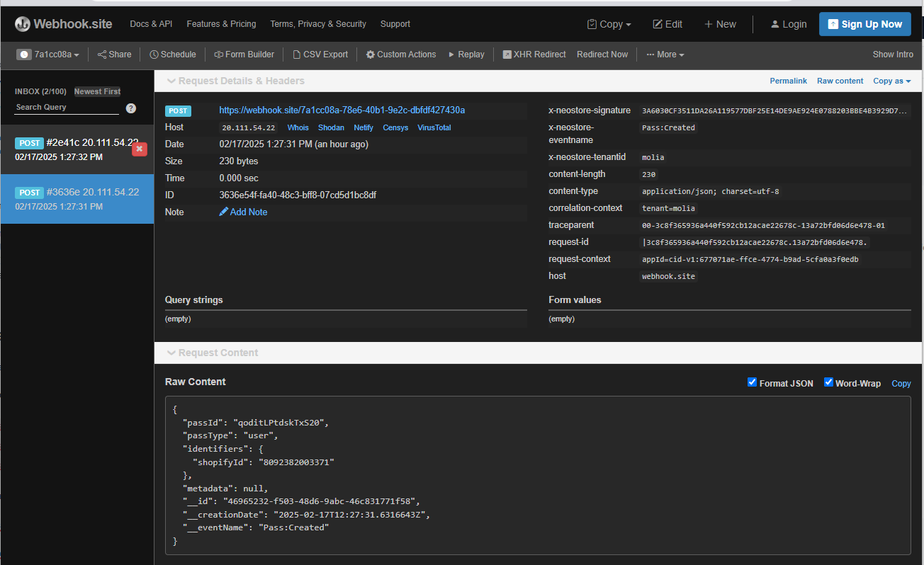Start a CSV Export
Screen dimensions: 924x565
coord(320,54)
